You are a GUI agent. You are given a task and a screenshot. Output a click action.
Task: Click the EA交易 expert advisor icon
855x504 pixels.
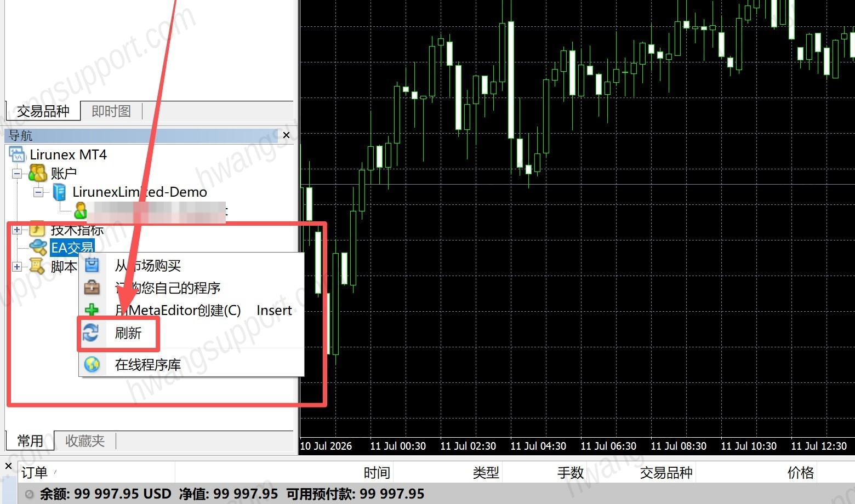tap(38, 248)
